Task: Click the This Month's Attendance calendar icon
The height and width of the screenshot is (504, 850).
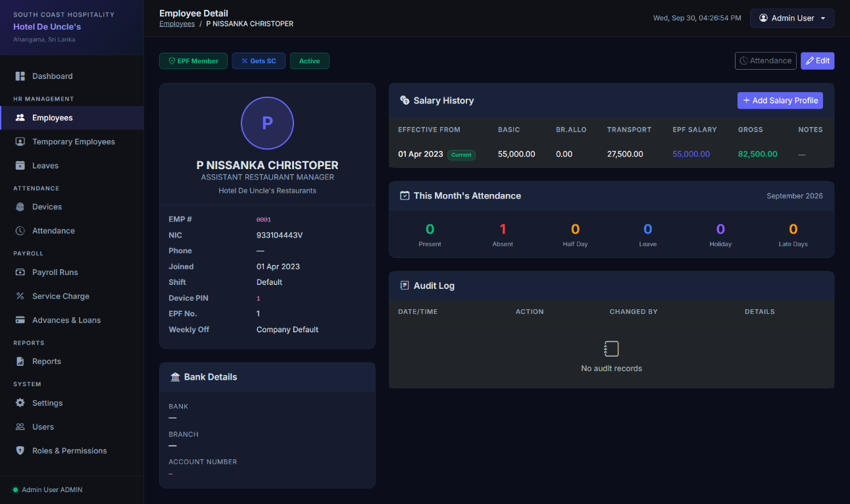Action: pyautogui.click(x=405, y=195)
